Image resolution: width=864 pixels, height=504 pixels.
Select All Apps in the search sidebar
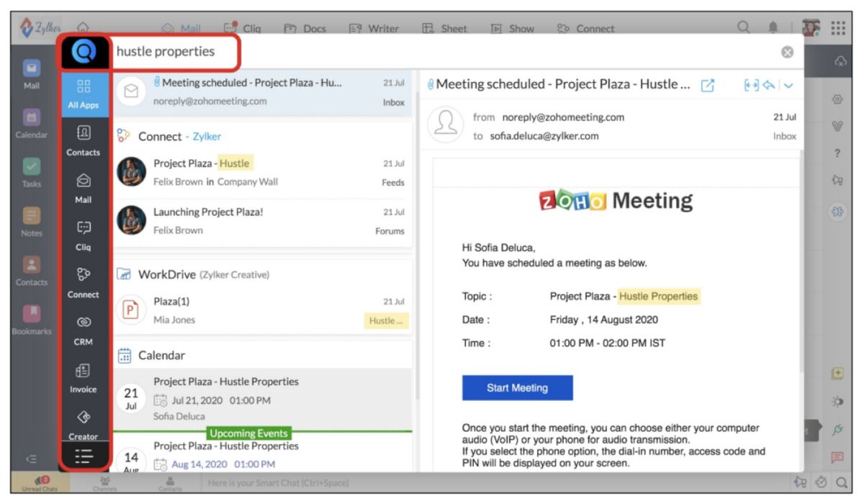pos(84,94)
